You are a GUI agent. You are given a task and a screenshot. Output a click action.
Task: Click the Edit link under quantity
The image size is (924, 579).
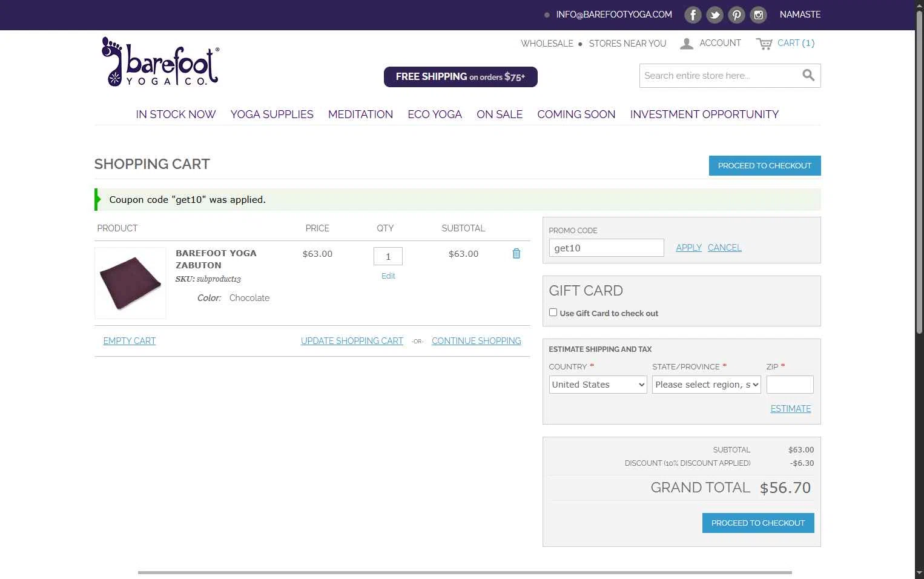point(388,276)
